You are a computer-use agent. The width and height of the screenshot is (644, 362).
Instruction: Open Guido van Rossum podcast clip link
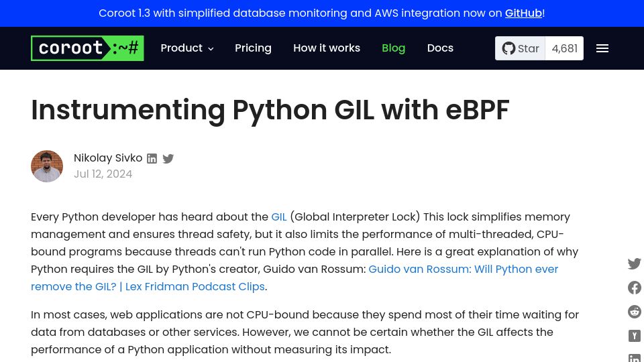[x=294, y=278]
